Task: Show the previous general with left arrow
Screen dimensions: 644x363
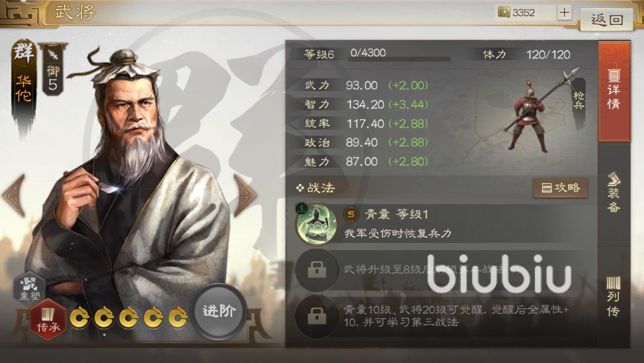Action: point(14,195)
